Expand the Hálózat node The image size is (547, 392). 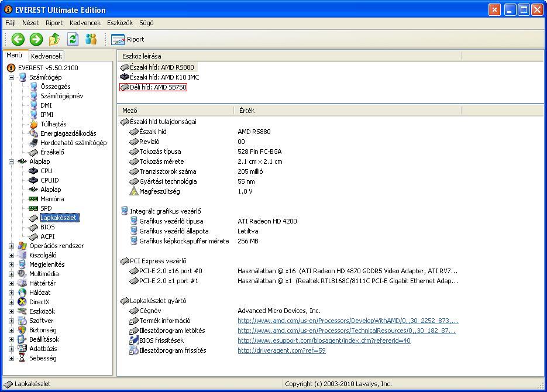tap(12, 293)
